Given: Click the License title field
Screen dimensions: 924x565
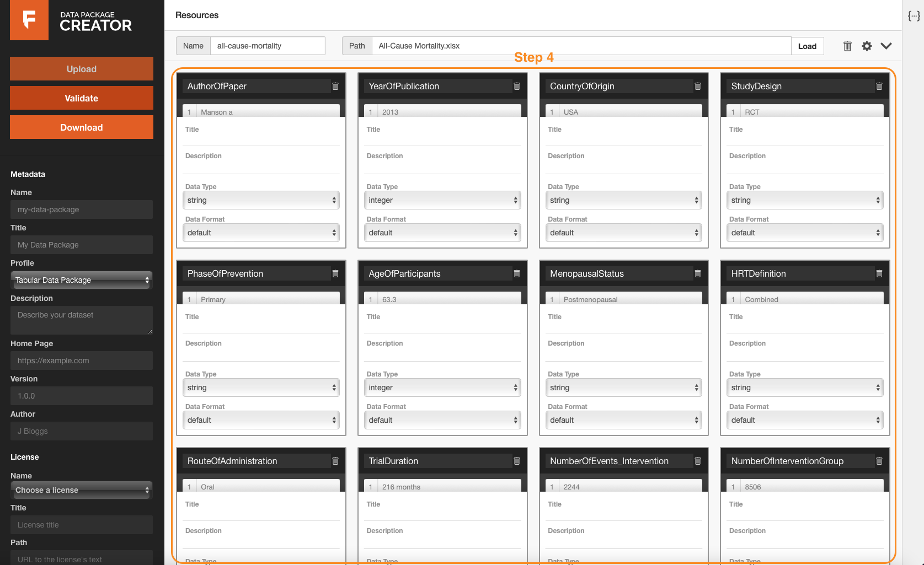Looking at the screenshot, I should pos(82,525).
